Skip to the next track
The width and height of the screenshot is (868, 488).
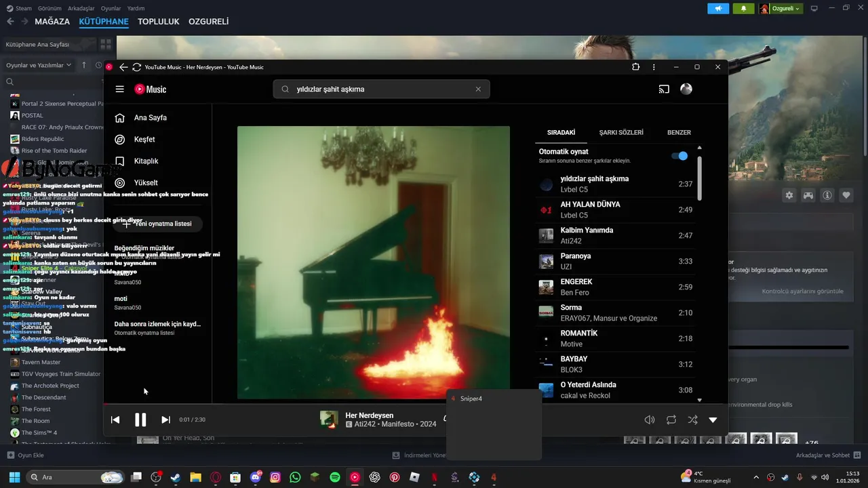165,420
